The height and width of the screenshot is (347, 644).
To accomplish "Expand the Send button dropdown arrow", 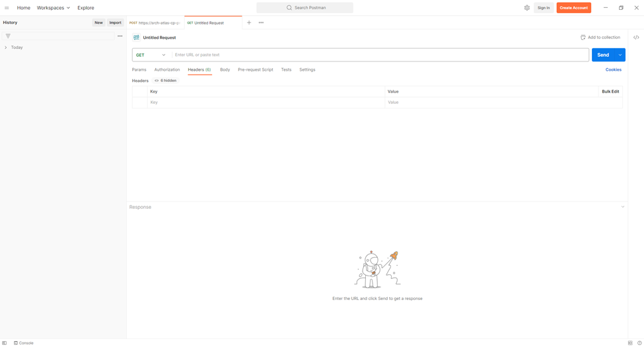I will 620,55.
